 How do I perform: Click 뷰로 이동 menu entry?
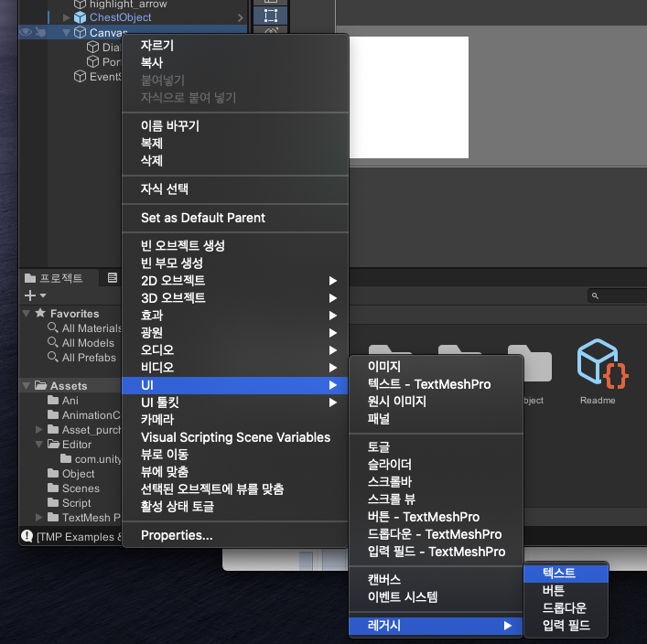point(235,455)
